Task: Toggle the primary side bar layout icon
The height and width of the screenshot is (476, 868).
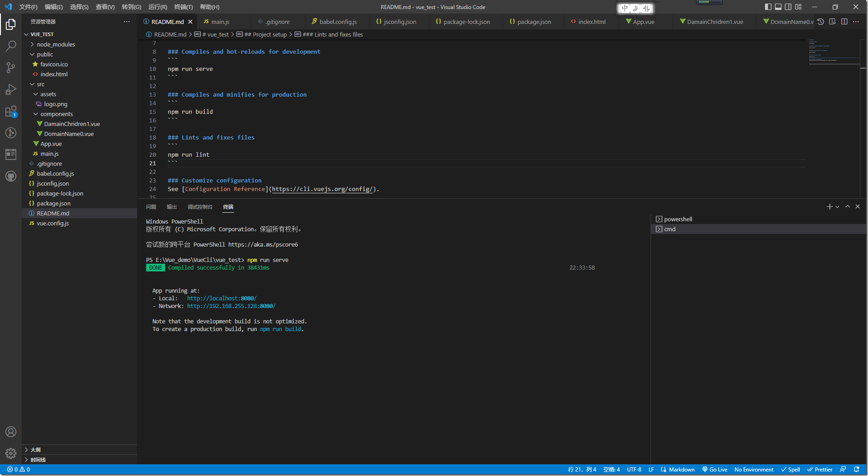Action: click(768, 7)
